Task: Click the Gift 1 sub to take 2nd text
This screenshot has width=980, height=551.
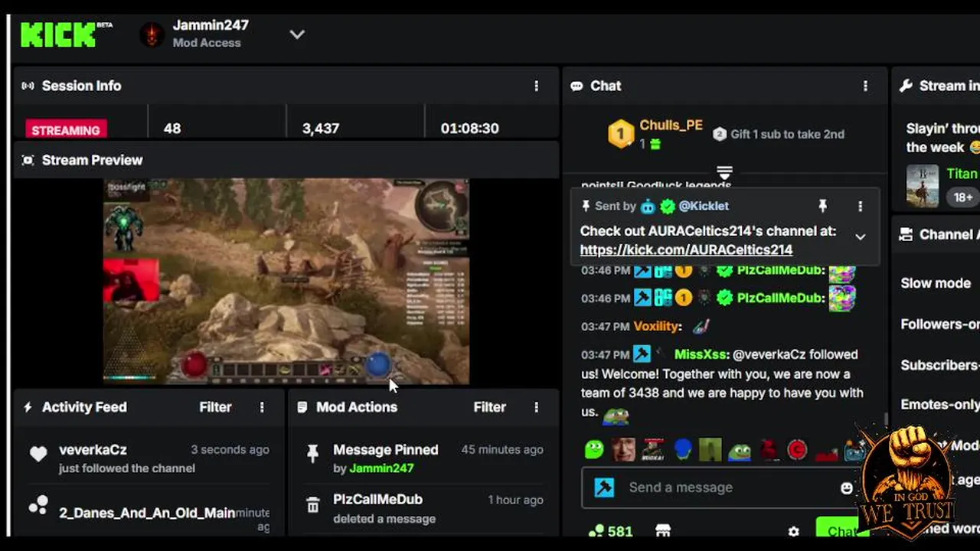Action: tap(787, 134)
